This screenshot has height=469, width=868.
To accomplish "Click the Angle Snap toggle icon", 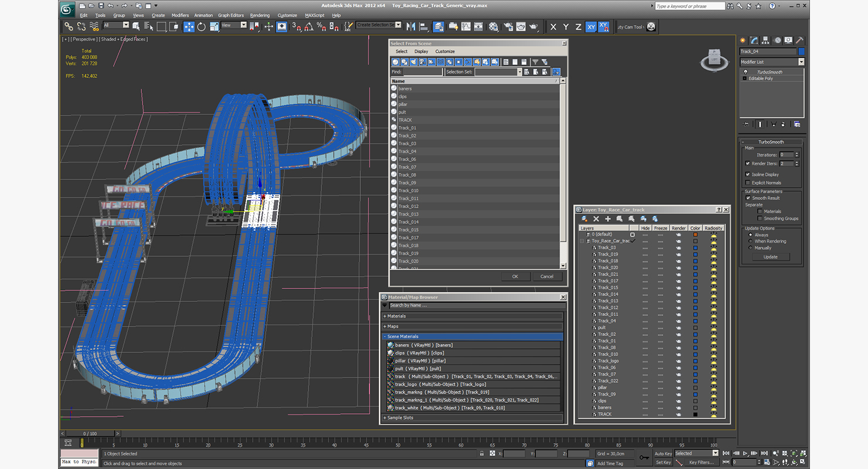I will (309, 26).
